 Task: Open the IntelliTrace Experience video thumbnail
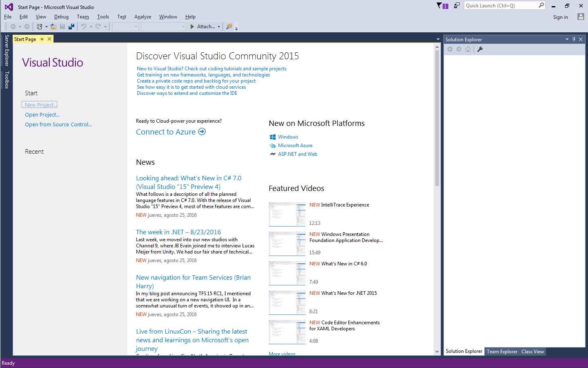click(287, 214)
